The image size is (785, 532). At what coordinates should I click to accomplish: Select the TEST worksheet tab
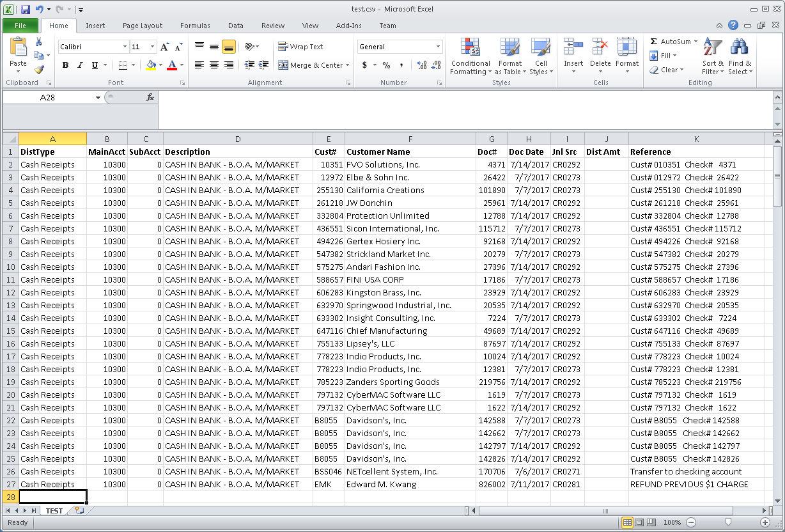click(54, 511)
